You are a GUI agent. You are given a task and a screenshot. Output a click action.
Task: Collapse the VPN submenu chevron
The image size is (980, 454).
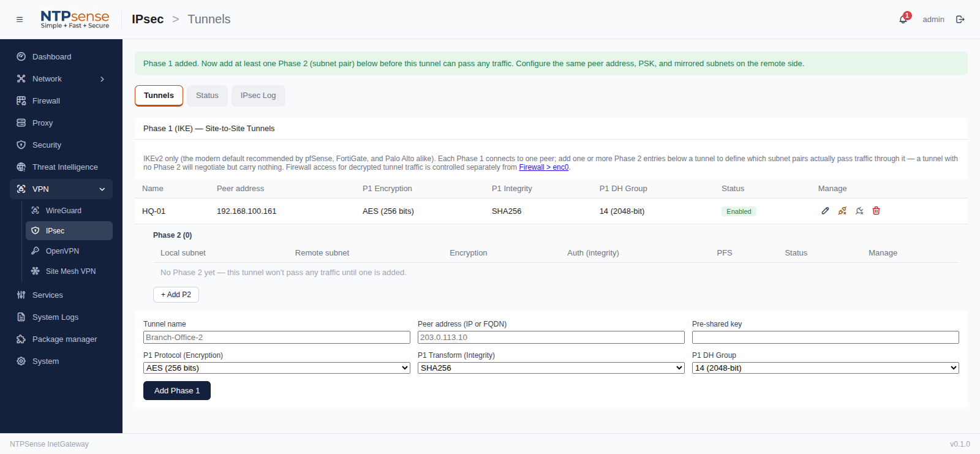(x=102, y=189)
